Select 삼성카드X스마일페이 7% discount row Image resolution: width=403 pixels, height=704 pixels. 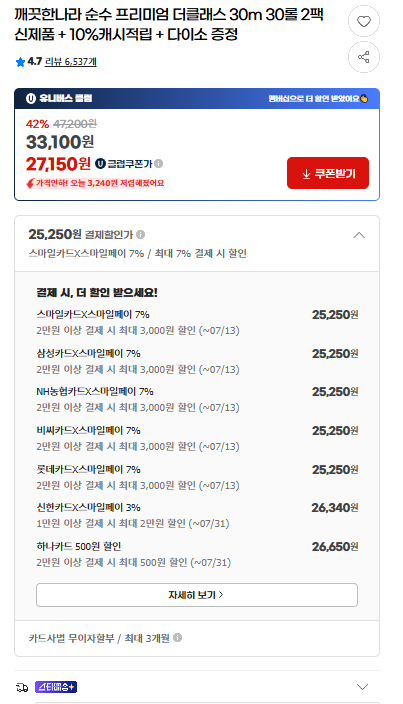coord(197,361)
